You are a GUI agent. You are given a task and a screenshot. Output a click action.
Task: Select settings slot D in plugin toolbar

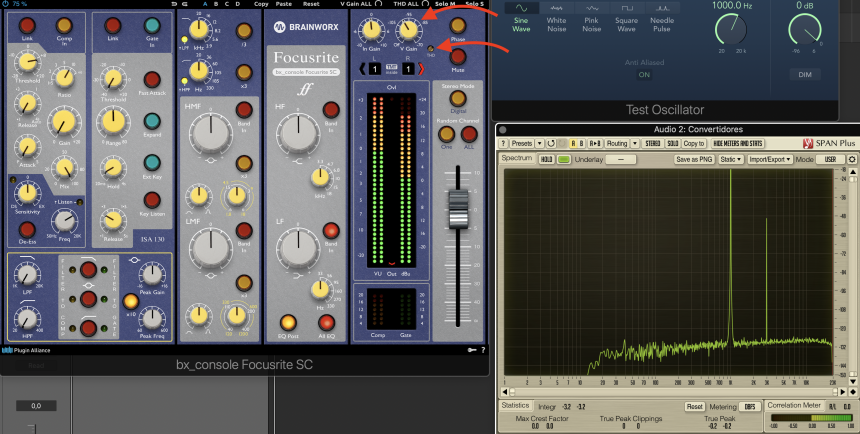point(237,4)
